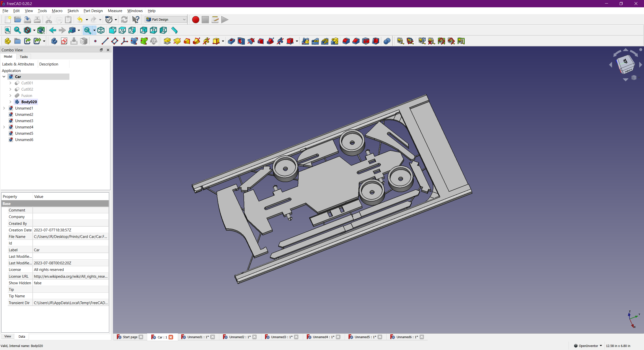Collapse the Car document tree
644x350 pixels.
point(4,77)
